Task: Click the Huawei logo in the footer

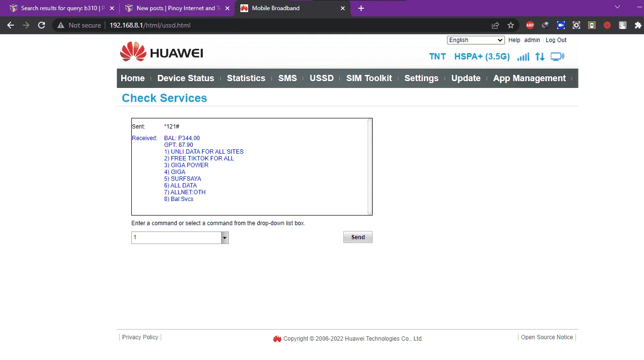Action: [277, 339]
